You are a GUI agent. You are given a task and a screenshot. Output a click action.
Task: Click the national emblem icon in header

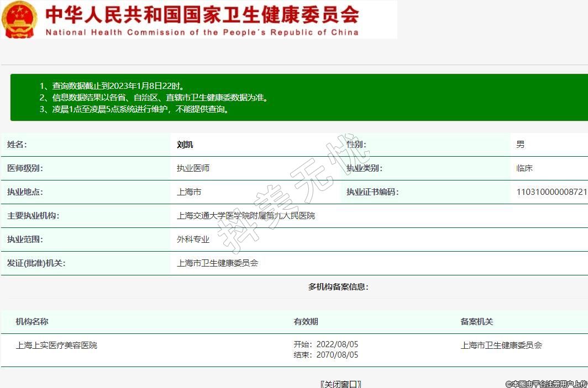click(x=20, y=20)
